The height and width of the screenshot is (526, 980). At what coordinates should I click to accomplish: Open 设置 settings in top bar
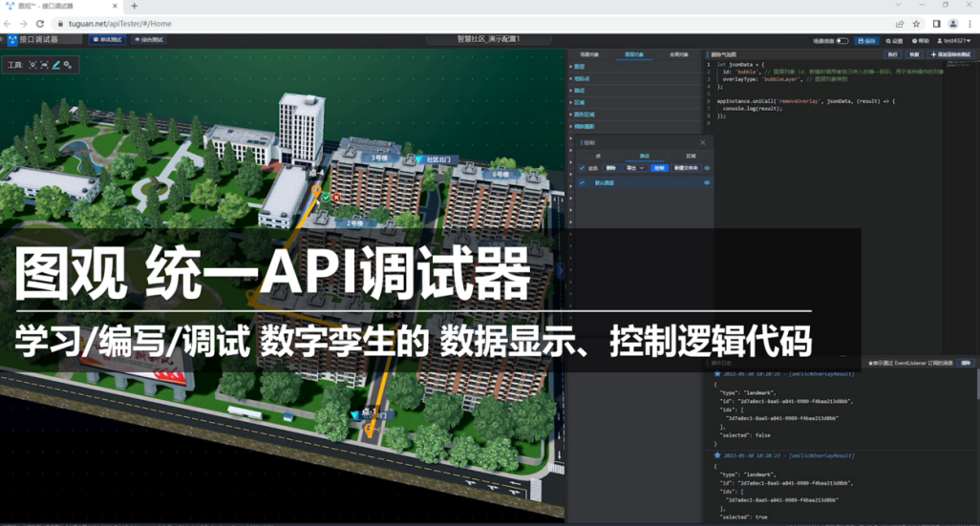click(x=894, y=41)
